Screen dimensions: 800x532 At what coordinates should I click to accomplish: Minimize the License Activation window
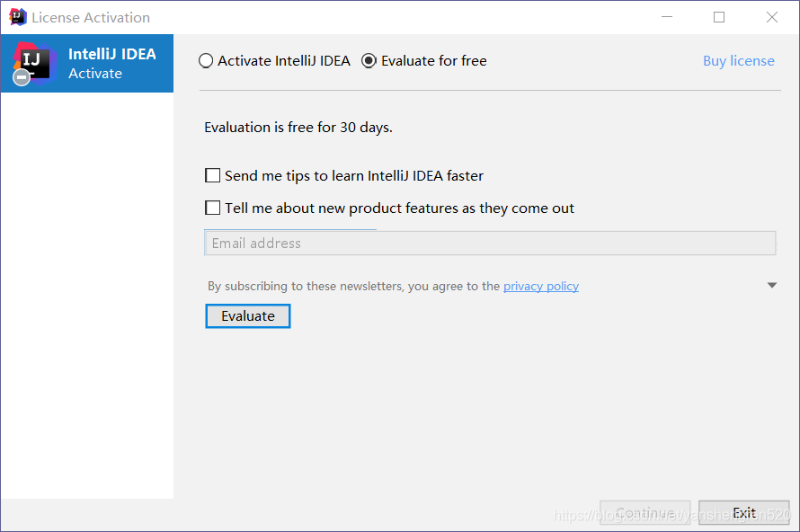(x=666, y=17)
